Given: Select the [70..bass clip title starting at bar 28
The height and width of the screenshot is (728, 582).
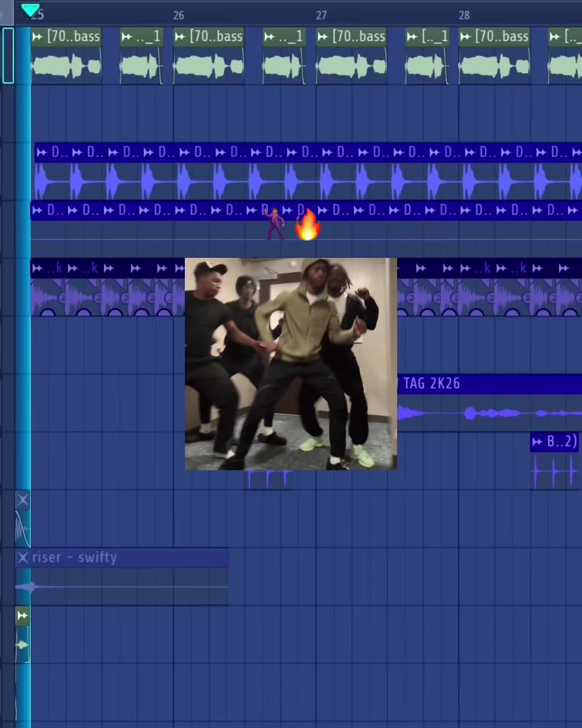Looking at the screenshot, I should 501,37.
